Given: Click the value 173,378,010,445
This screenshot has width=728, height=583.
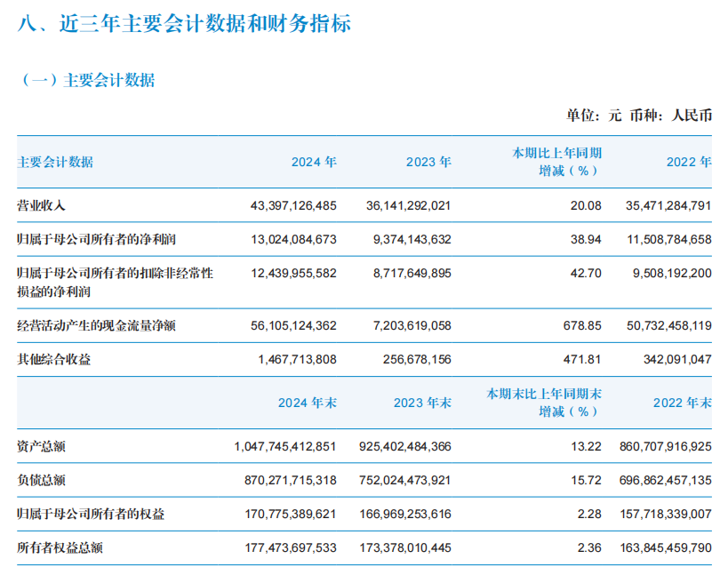Looking at the screenshot, I should tap(405, 547).
